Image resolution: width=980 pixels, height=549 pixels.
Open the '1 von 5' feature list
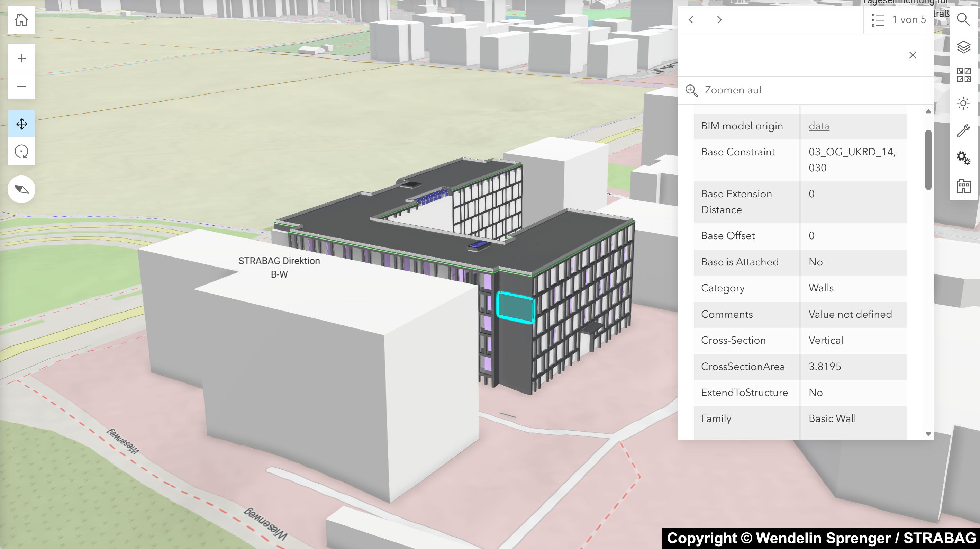pos(899,20)
